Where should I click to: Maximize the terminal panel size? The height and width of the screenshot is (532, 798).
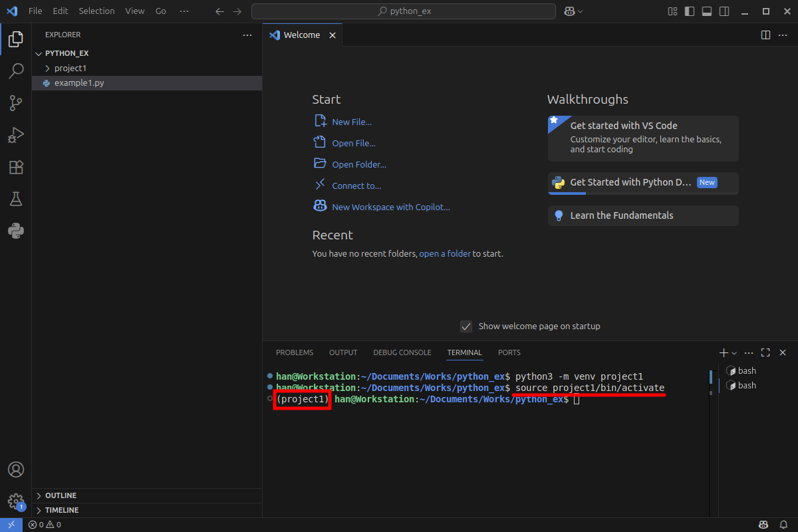point(765,352)
